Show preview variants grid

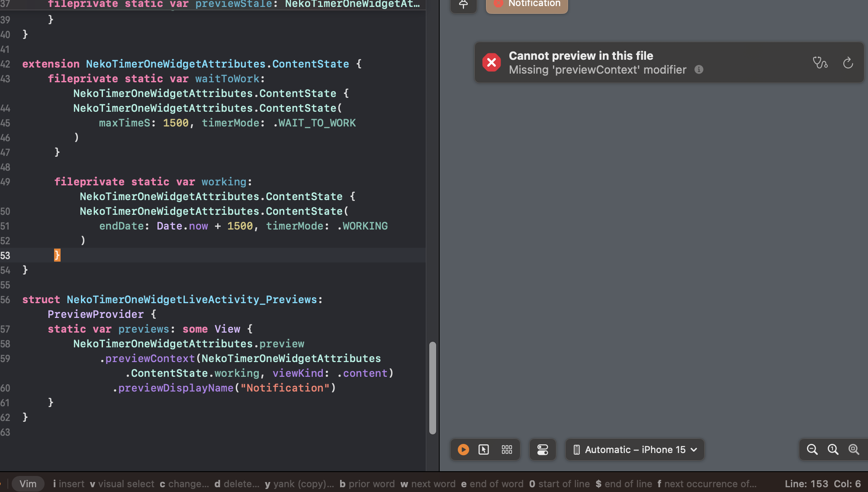(x=507, y=450)
